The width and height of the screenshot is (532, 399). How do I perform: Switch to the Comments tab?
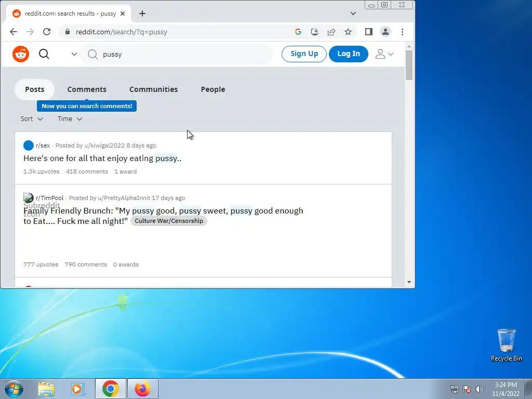[87, 89]
